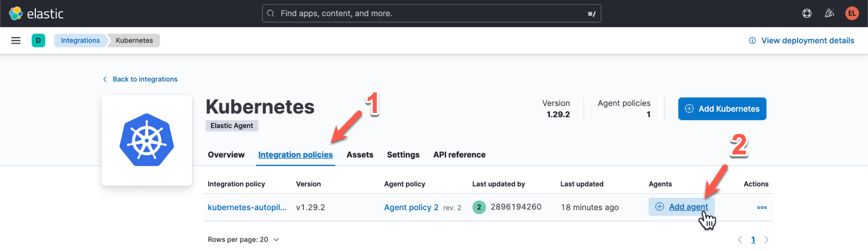The height and width of the screenshot is (251, 868).
Task: Click the Elastic logo in header
Action: [36, 13]
